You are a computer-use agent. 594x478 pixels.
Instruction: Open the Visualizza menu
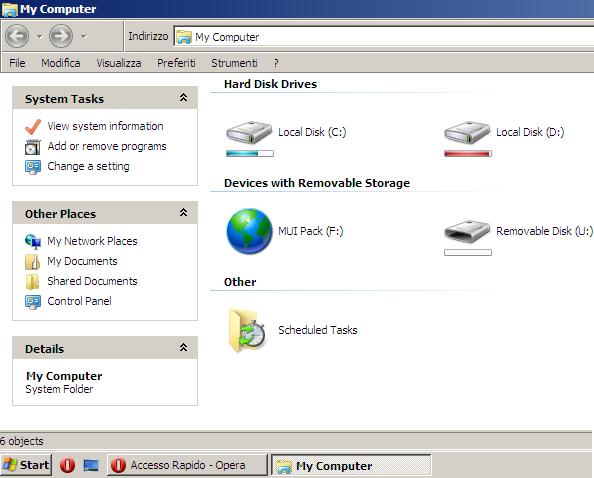tap(119, 63)
